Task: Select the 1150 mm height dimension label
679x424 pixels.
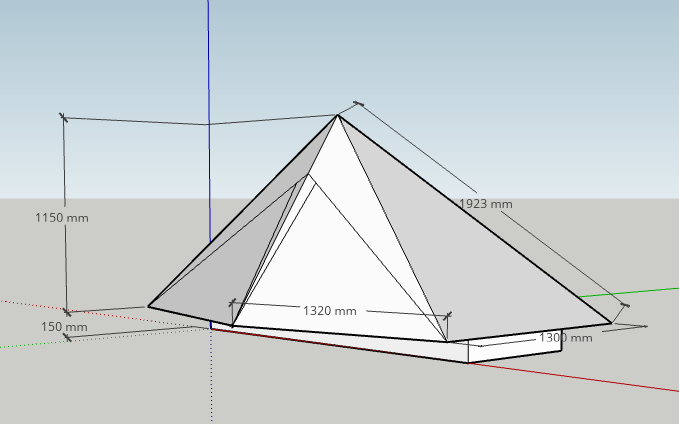Action: click(x=62, y=217)
